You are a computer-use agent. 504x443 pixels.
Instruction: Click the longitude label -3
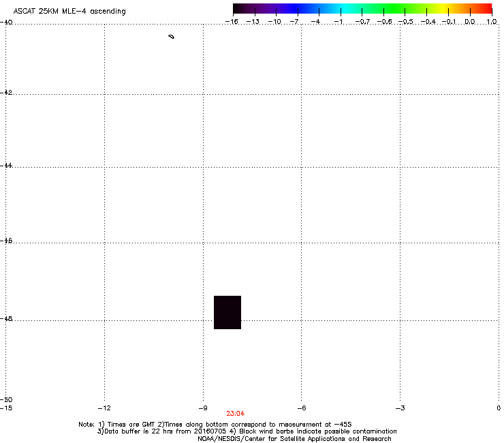400,408
